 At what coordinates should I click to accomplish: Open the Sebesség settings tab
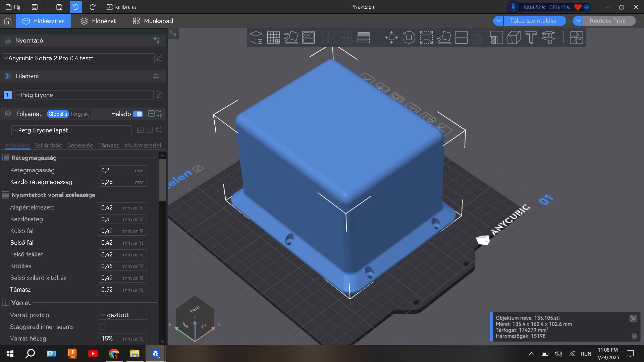pos(80,145)
